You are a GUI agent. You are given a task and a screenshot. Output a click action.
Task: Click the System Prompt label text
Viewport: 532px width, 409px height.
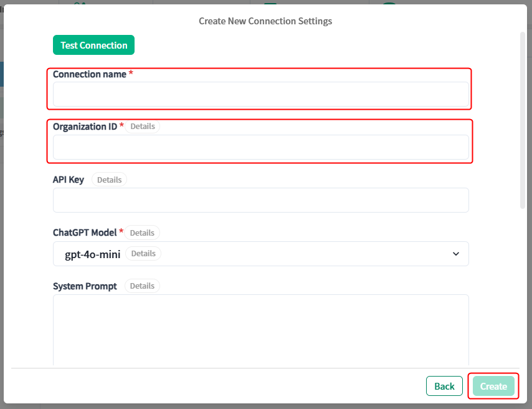pos(85,286)
